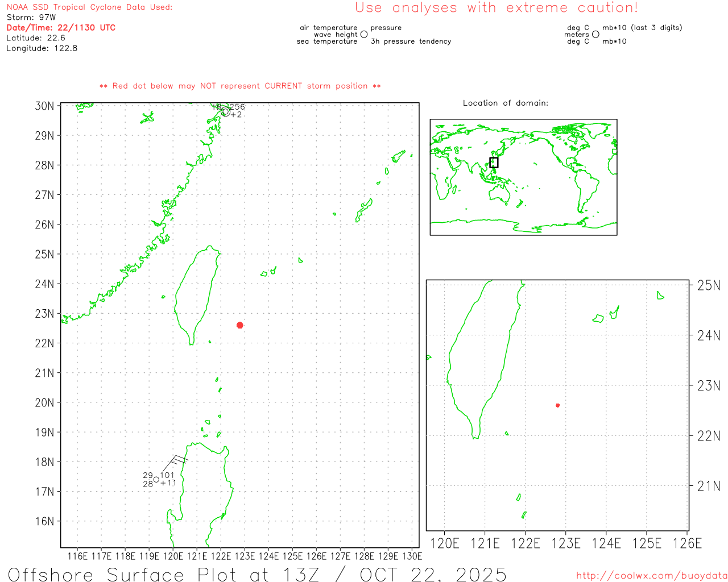This screenshot has height=582, width=728.
Task: Click the legend circle beside meters label
Action: 595,35
